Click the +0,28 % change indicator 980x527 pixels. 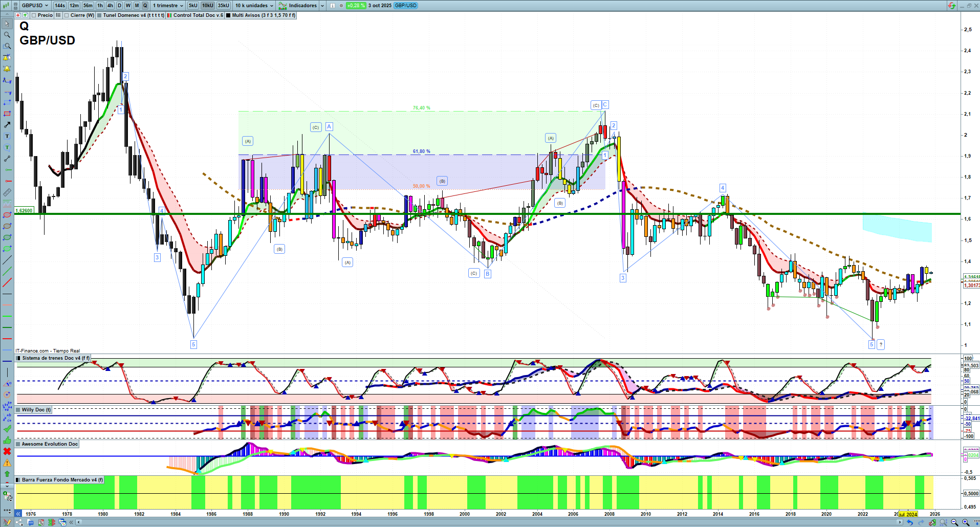point(356,6)
